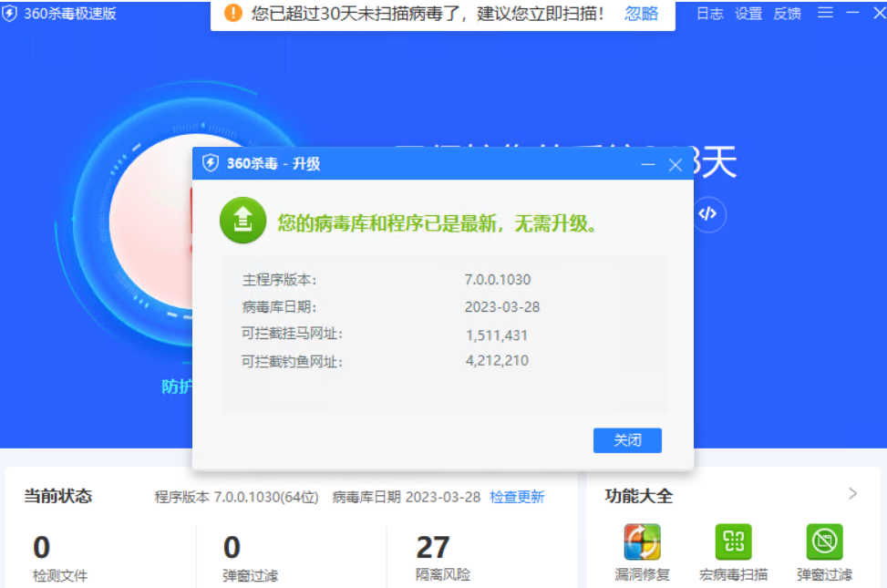The height and width of the screenshot is (588, 887).
Task: Click the 0 检测文件 counter
Action: coord(60,557)
